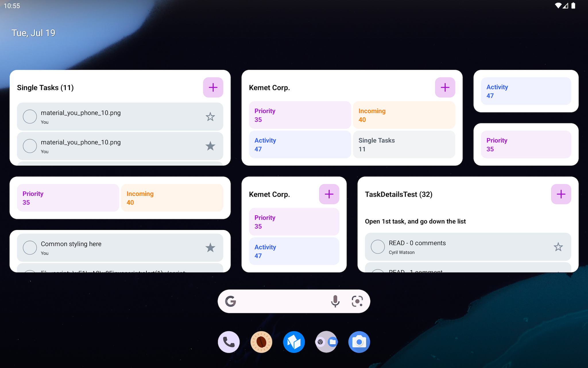Tap the Single Tasks 11 count tile
Viewport: 588px width, 368px height.
click(x=404, y=144)
